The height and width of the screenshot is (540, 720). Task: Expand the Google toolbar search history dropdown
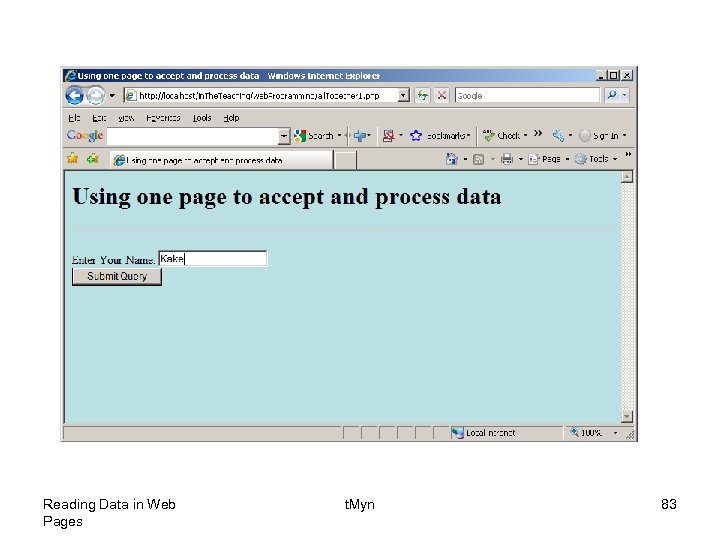[284, 136]
